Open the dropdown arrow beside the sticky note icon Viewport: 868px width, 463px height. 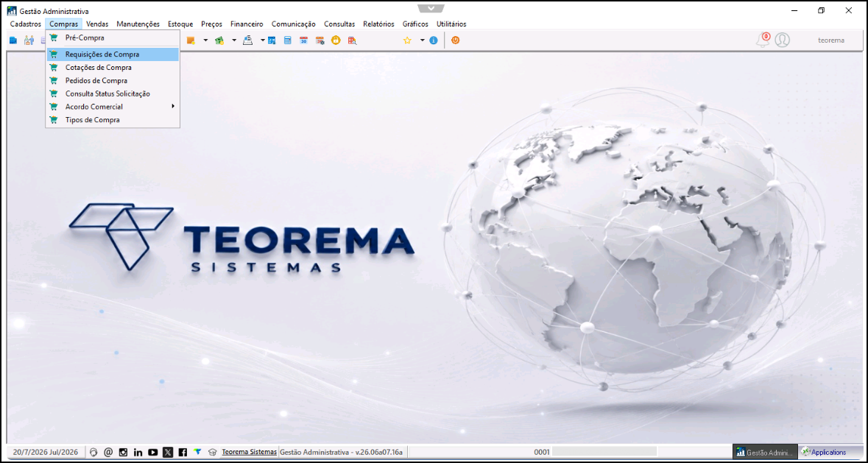205,40
